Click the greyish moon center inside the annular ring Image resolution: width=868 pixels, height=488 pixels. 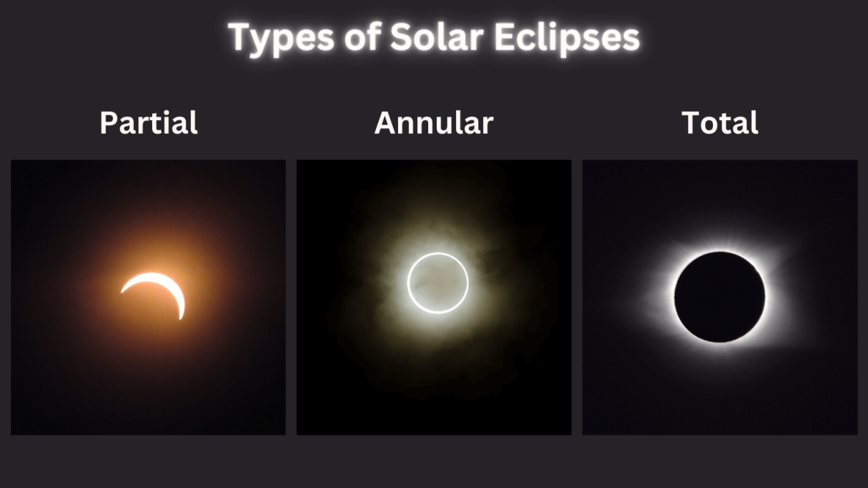point(438,282)
